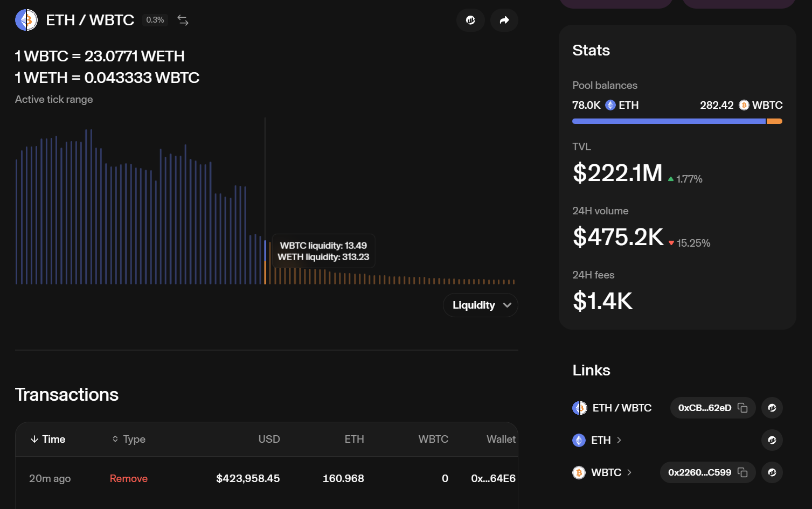
Task: Click the 1 WBTC = 23.0771 WETH rate
Action: 100,56
